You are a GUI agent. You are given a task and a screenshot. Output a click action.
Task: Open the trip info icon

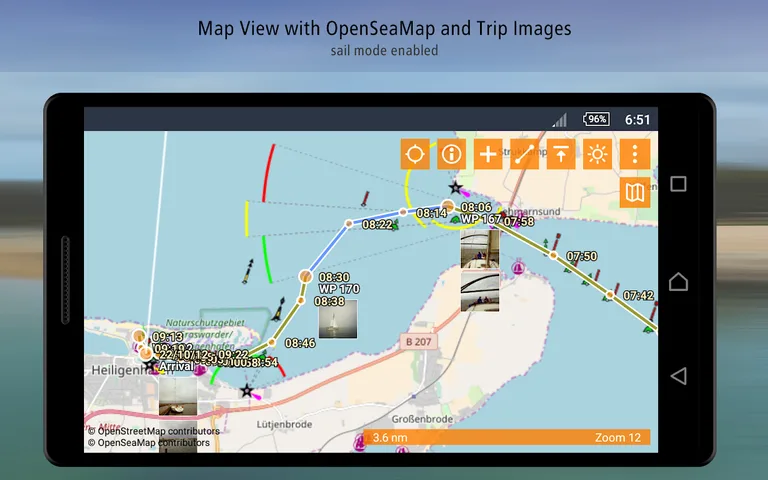click(x=452, y=154)
